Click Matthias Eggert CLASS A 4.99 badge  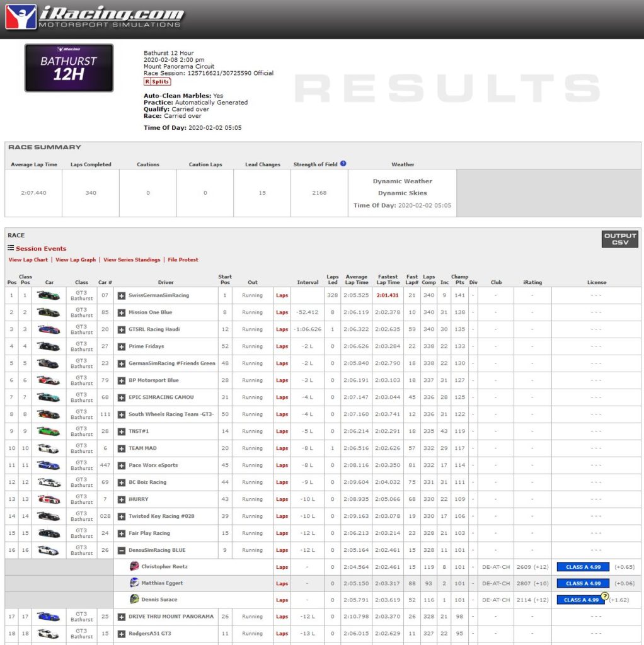[x=583, y=583]
